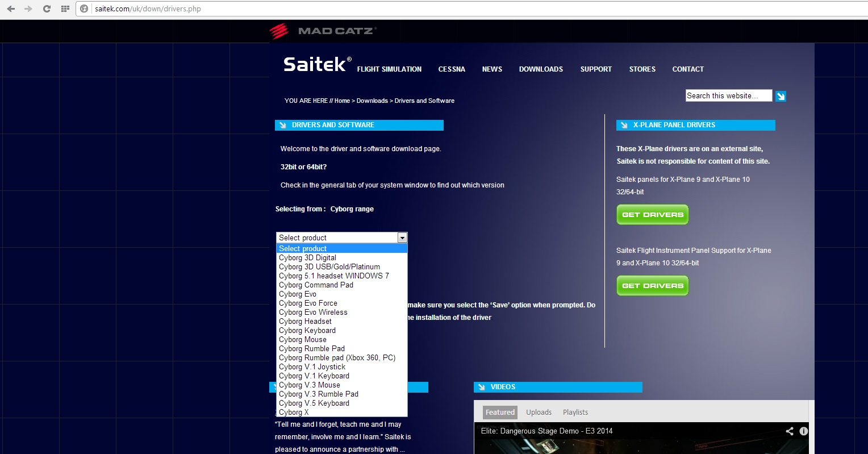Pick Cyborg V.1 Joystick

click(342, 366)
